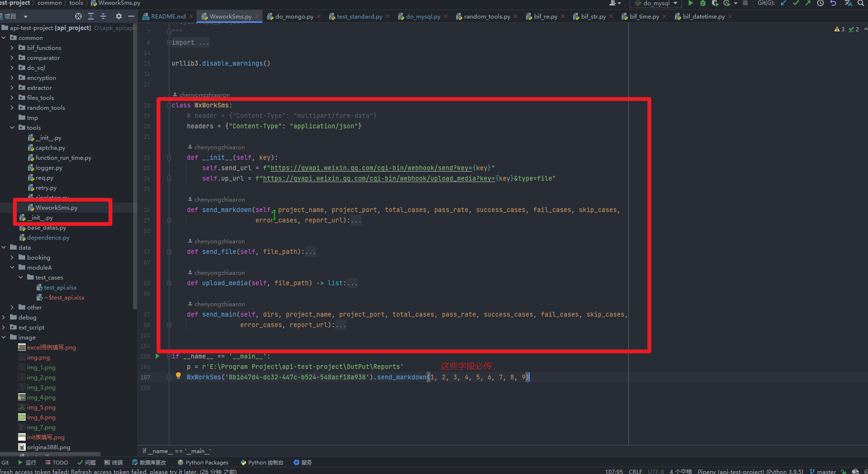Click the Pipenv interpreter in status bar
Screen dimensions: 868x474
coord(751,471)
